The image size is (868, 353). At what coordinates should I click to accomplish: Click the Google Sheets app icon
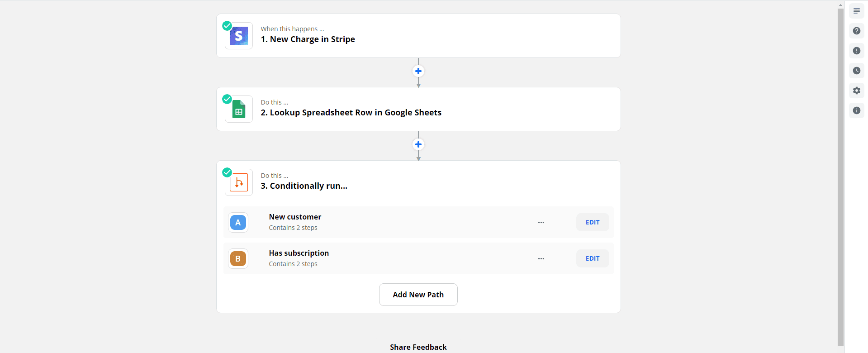coord(239,109)
